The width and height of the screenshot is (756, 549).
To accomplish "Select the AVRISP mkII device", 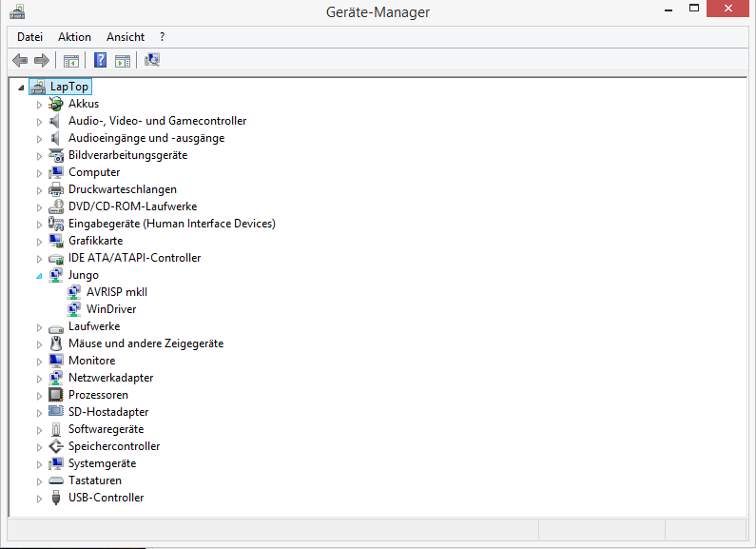I will point(117,292).
